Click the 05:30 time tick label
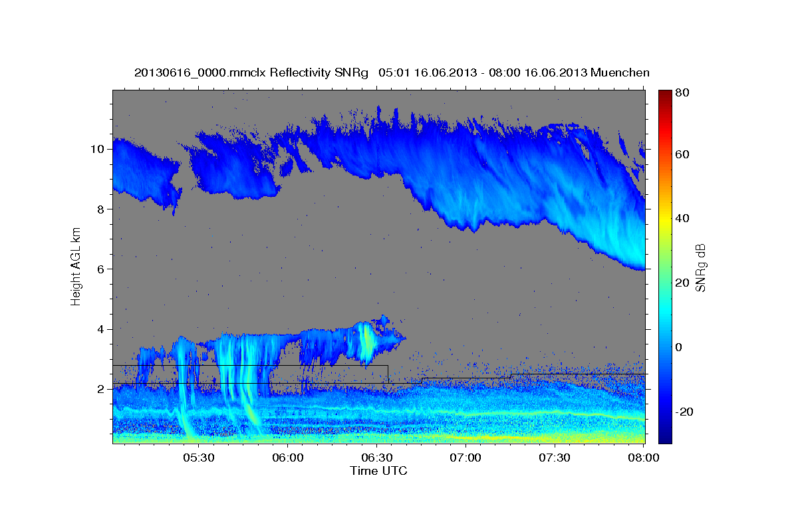Image resolution: width=798 pixels, height=532 pixels. [198, 458]
